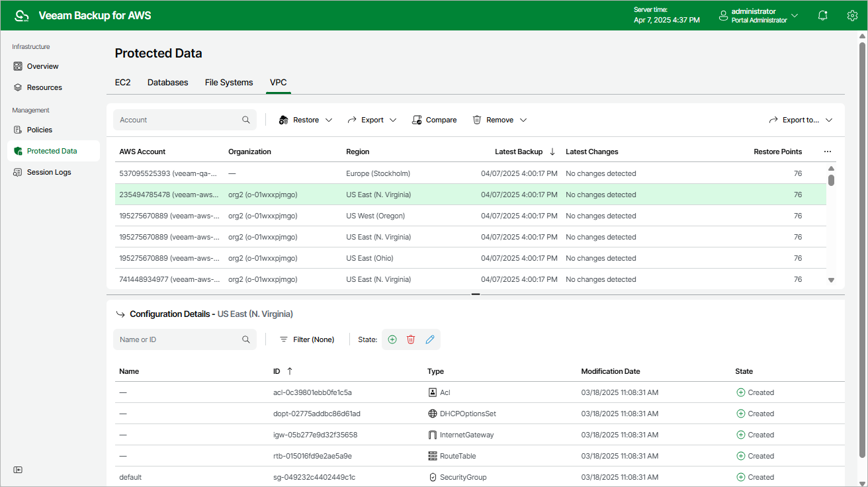Screen dimensions: 868x487
Task: Open the Policies management page
Action: [x=40, y=129]
